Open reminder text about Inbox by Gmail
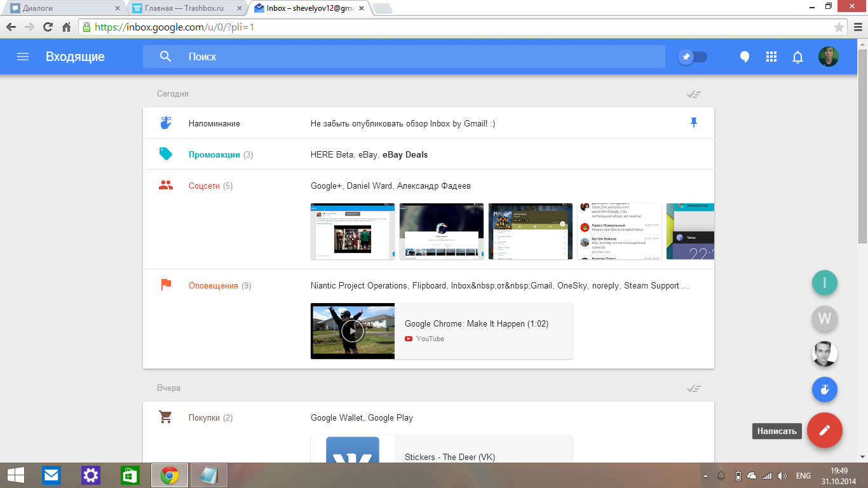The image size is (868, 488). 403,123
